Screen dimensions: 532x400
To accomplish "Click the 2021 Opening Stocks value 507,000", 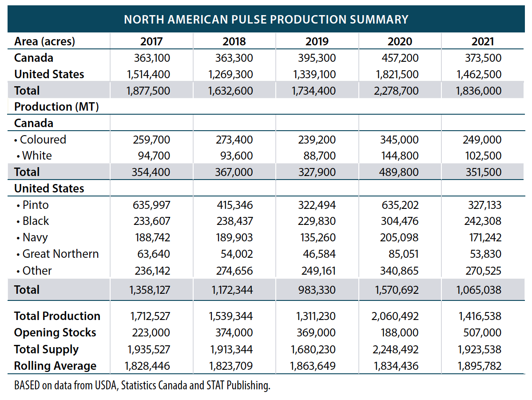I will click(x=482, y=332).
